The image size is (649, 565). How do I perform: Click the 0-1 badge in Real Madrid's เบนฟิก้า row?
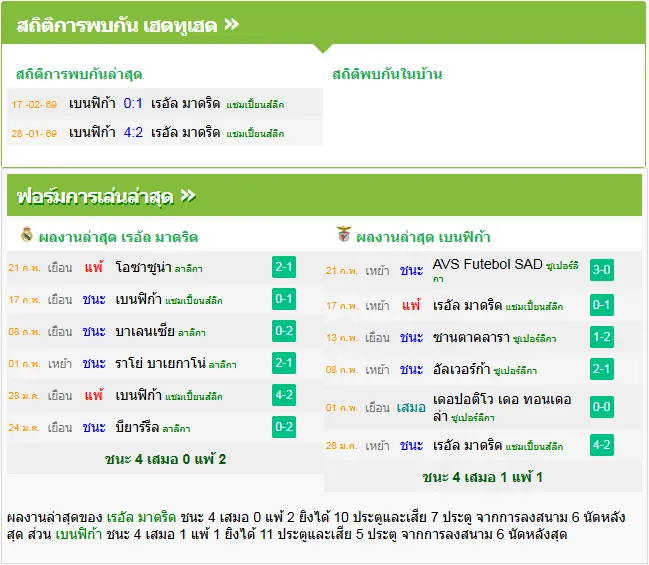point(284,299)
